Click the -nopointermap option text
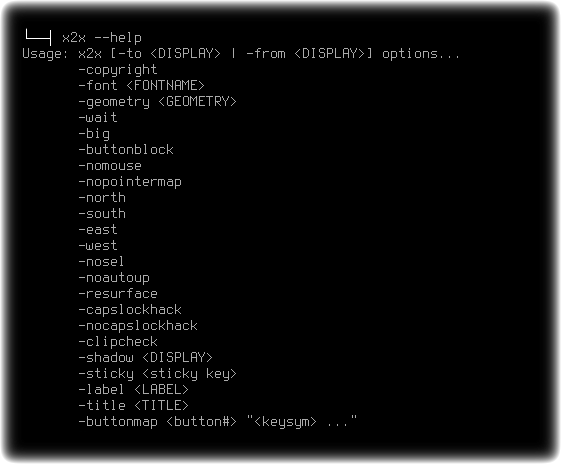The image size is (561, 464). click(130, 182)
